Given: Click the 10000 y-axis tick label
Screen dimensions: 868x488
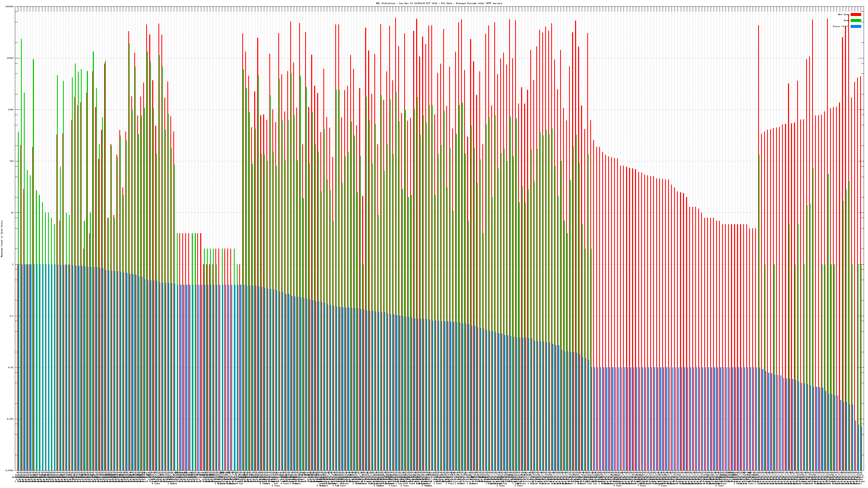Looking at the screenshot, I should click(x=11, y=58).
